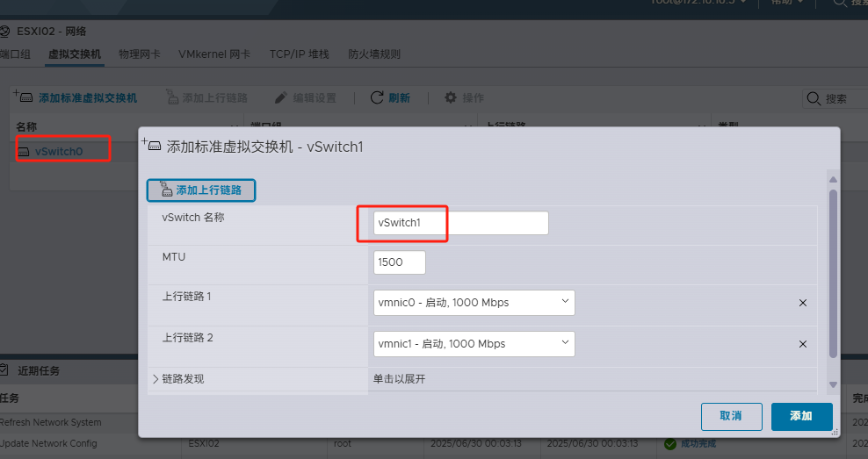The height and width of the screenshot is (459, 868).
Task: Click the 取消 button in dialog
Action: coord(731,416)
